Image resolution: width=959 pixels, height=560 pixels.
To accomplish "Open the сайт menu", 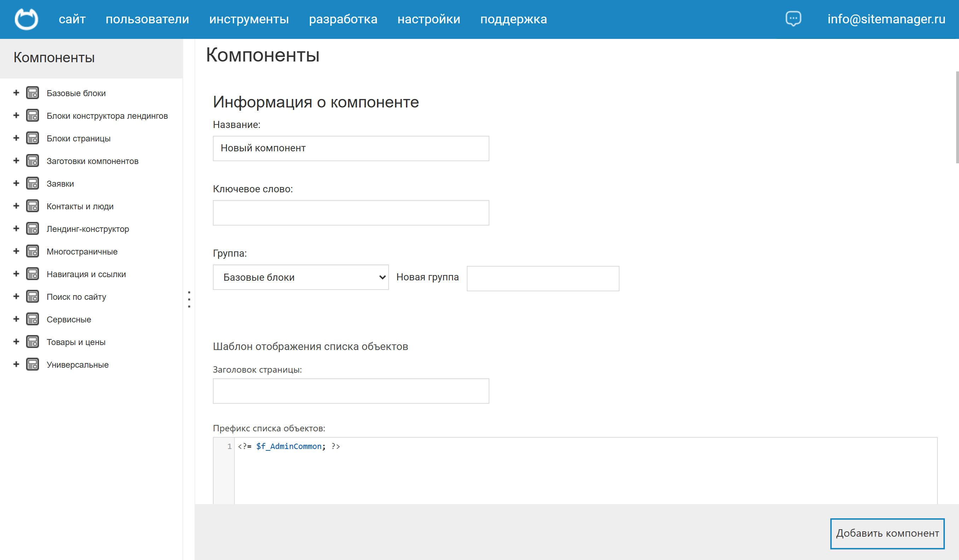I will pyautogui.click(x=72, y=19).
